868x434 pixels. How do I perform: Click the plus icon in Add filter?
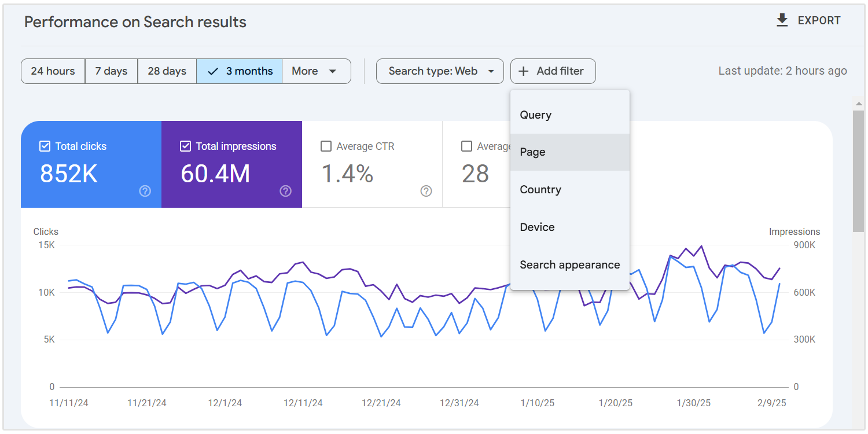coord(524,71)
